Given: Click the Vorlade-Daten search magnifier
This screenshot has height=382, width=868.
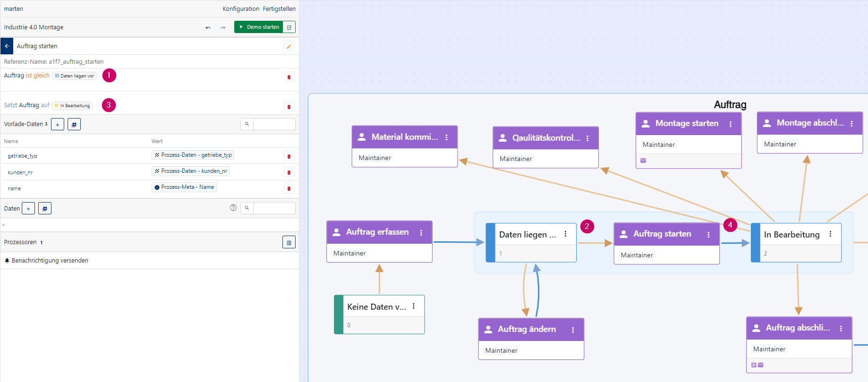Looking at the screenshot, I should click(x=247, y=124).
